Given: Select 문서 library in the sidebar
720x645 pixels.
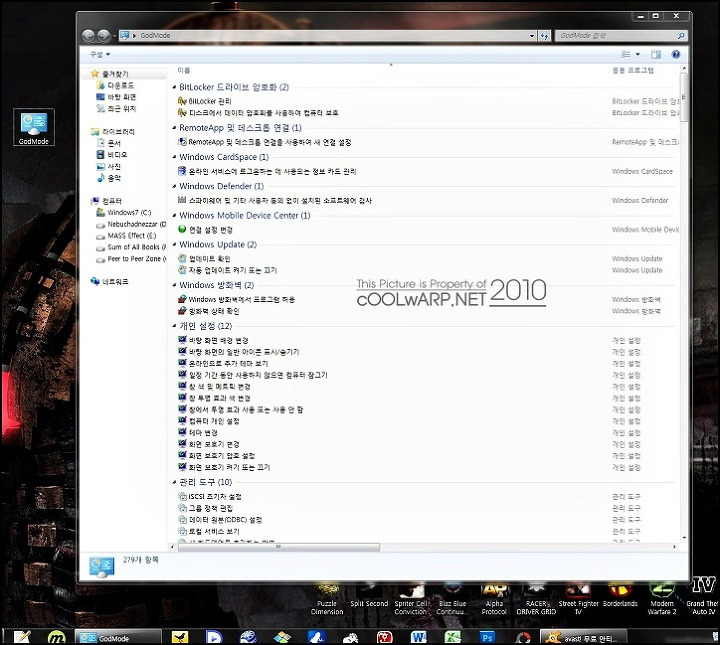Looking at the screenshot, I should [109, 143].
